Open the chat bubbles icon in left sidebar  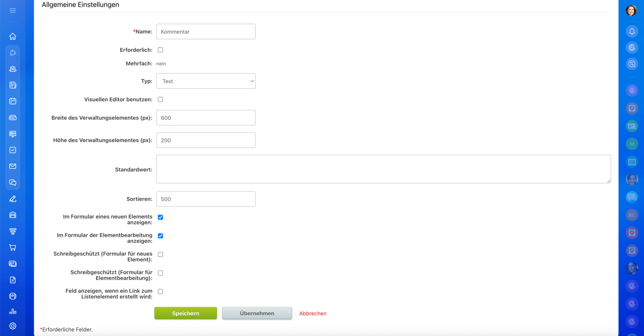[x=13, y=182]
